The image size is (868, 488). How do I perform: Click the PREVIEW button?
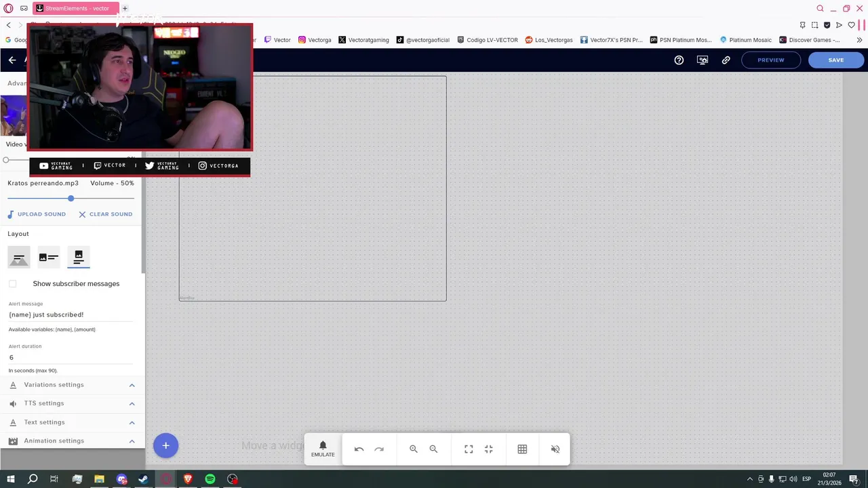click(771, 60)
